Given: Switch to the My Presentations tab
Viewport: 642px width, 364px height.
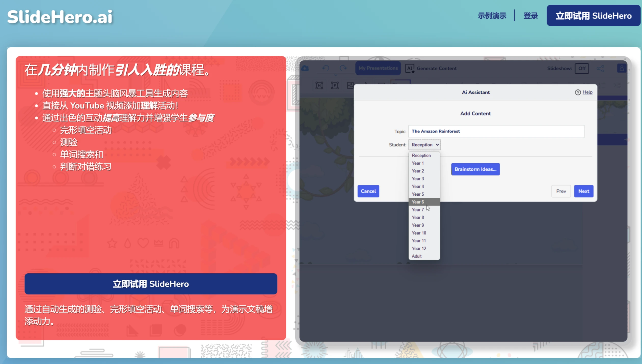Looking at the screenshot, I should click(378, 68).
